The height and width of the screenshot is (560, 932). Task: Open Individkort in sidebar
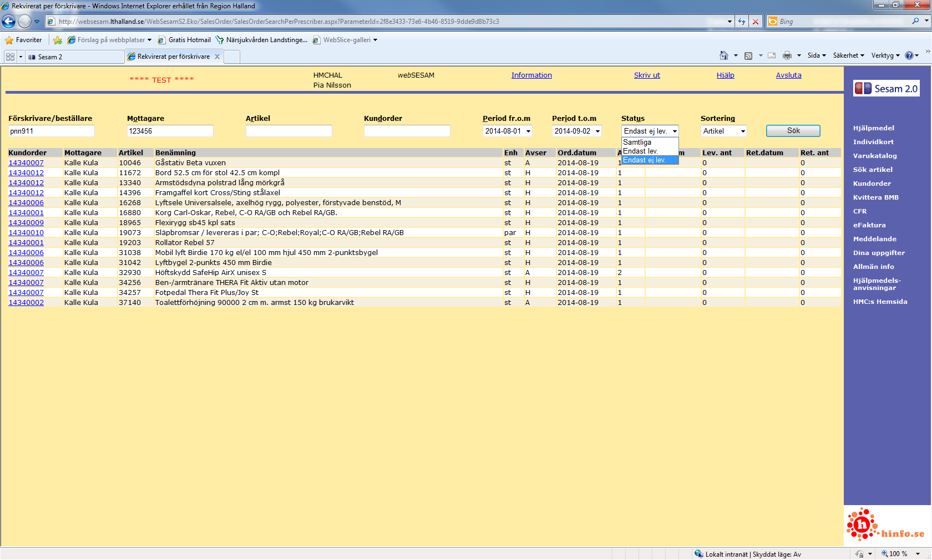pyautogui.click(x=873, y=142)
